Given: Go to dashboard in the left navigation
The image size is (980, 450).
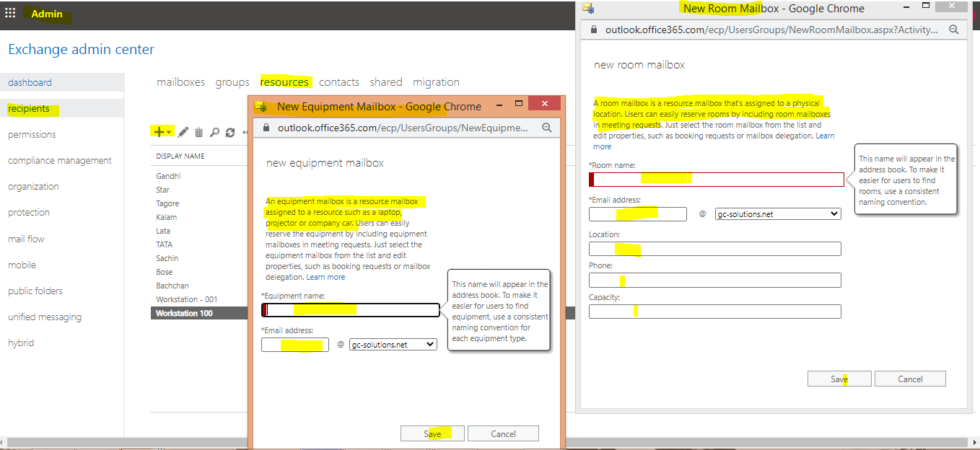Looking at the screenshot, I should tap(62, 82).
